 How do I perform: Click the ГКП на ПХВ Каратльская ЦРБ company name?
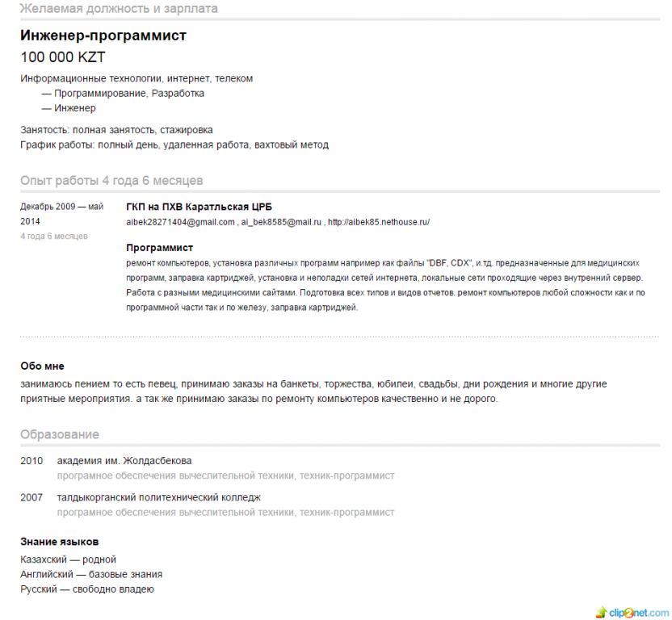click(199, 207)
